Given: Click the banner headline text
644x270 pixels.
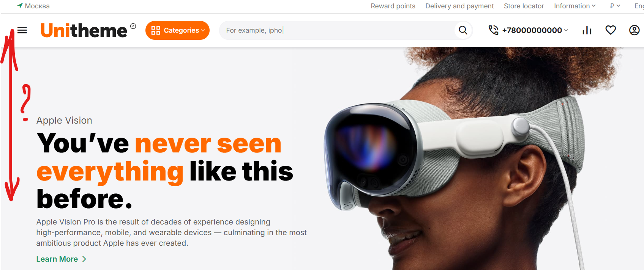Looking at the screenshot, I should pyautogui.click(x=165, y=171).
